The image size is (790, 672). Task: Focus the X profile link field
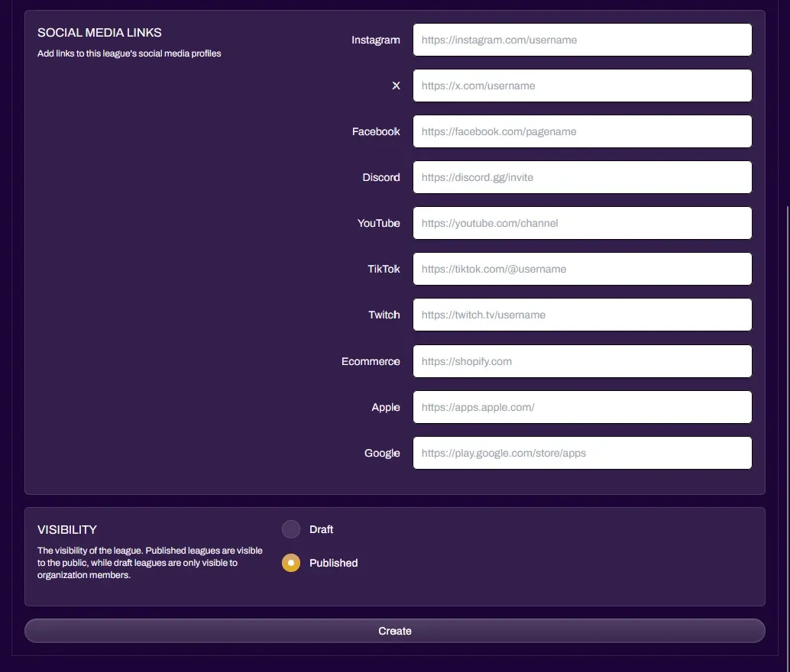coord(582,86)
